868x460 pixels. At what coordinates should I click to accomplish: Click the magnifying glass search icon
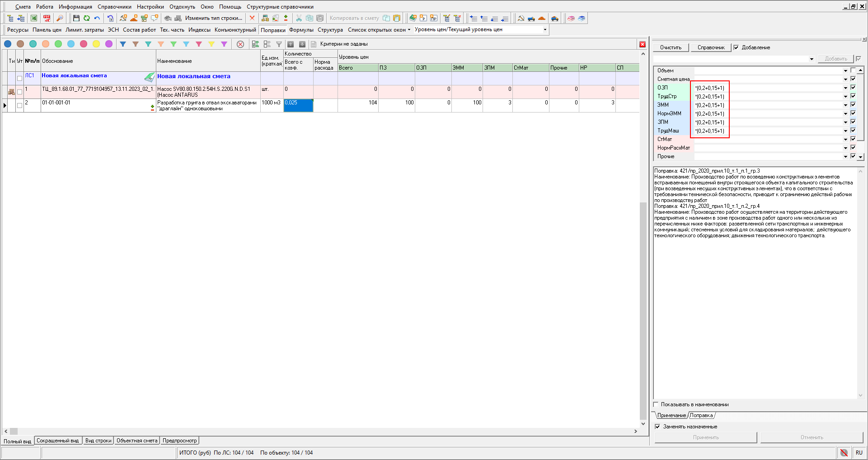[60, 18]
